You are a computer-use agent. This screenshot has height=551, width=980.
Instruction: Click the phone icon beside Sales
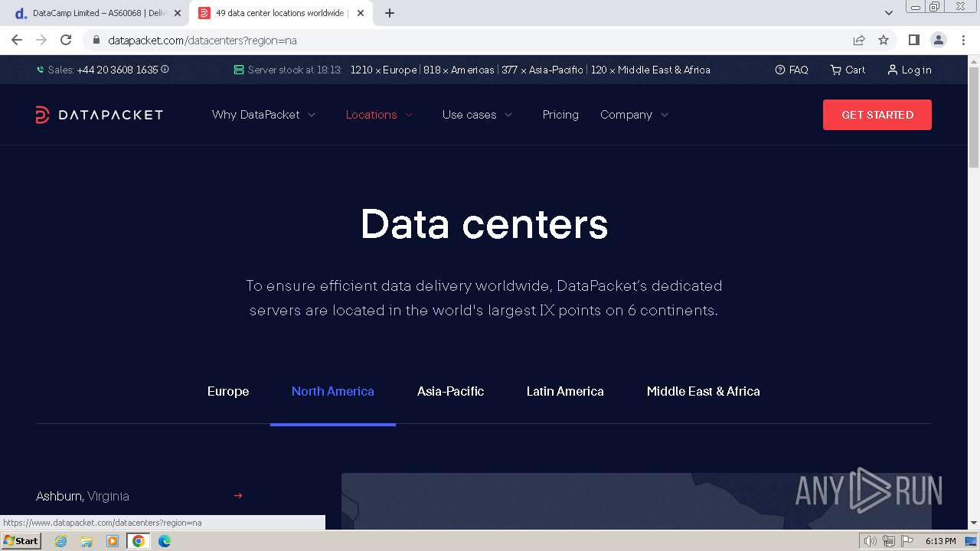point(41,70)
